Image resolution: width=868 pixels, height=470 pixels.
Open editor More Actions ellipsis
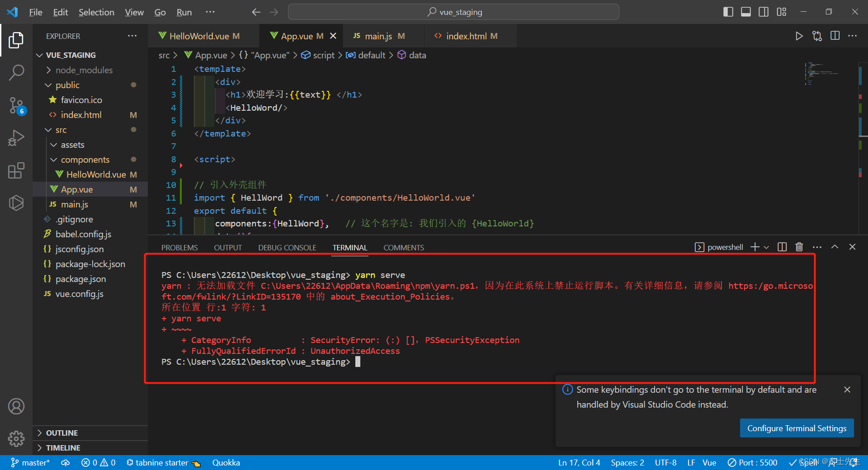pos(853,36)
